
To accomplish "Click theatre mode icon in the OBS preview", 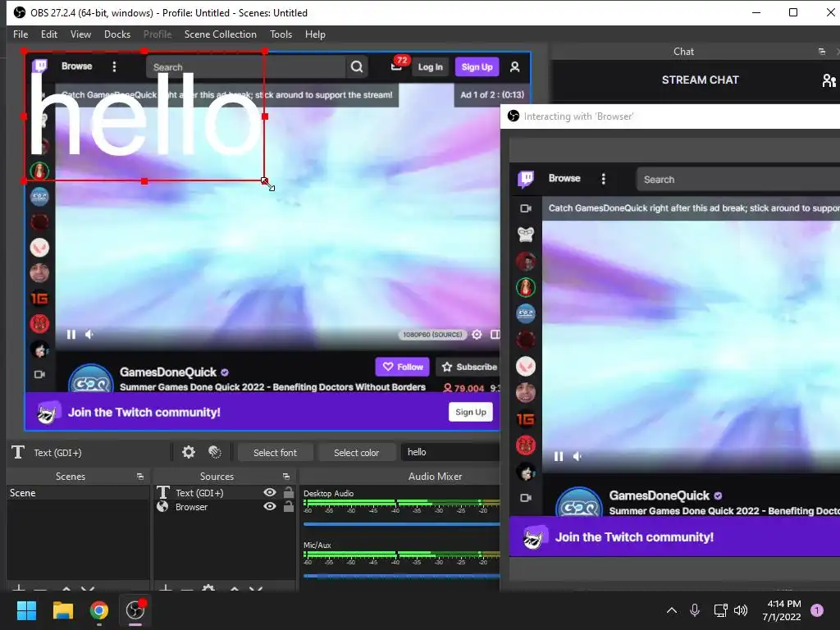I will coord(495,335).
